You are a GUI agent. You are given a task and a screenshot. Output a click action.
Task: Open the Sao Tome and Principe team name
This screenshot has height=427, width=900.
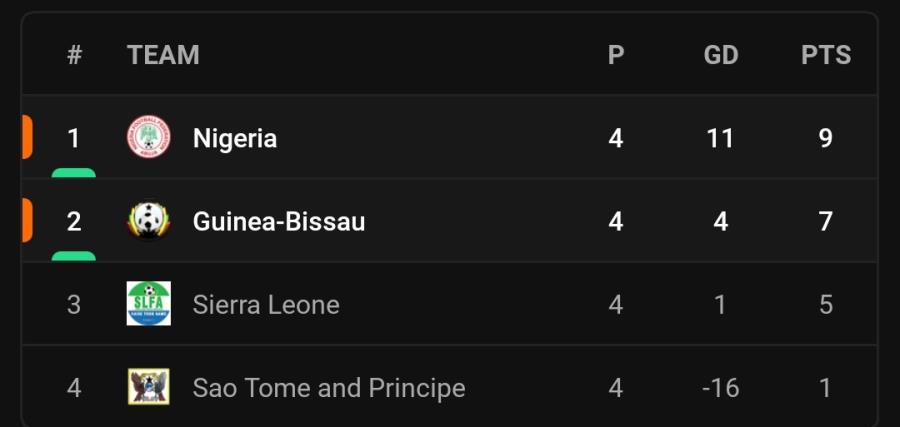click(x=329, y=388)
